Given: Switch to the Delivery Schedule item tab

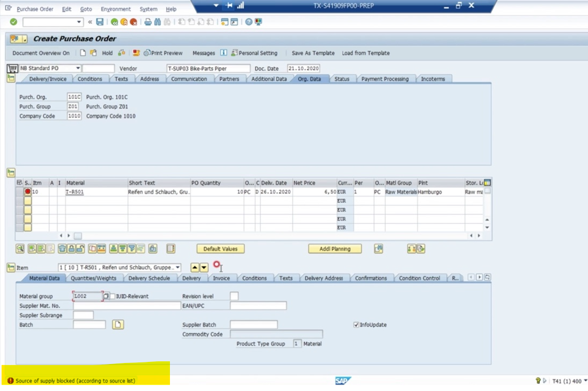Looking at the screenshot, I should pos(149,278).
